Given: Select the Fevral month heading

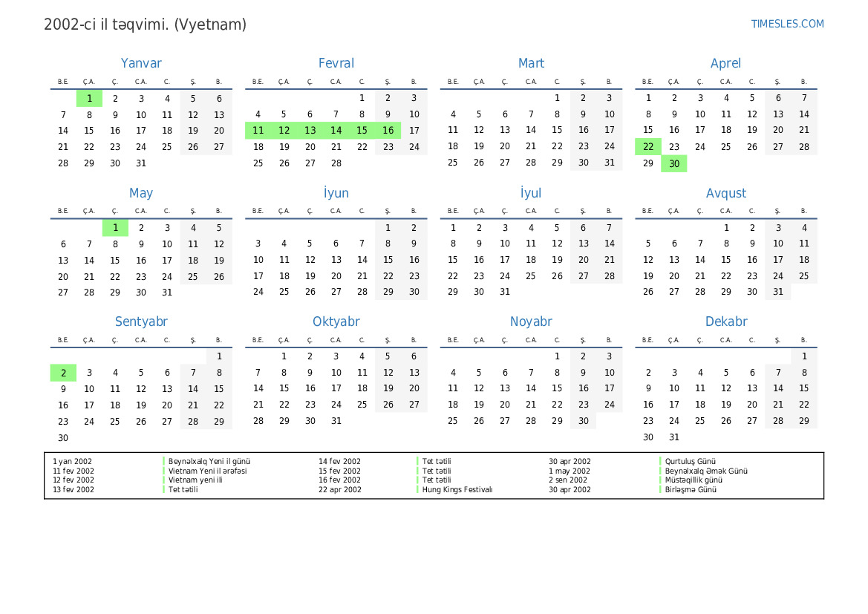Looking at the screenshot, I should pyautogui.click(x=336, y=63).
